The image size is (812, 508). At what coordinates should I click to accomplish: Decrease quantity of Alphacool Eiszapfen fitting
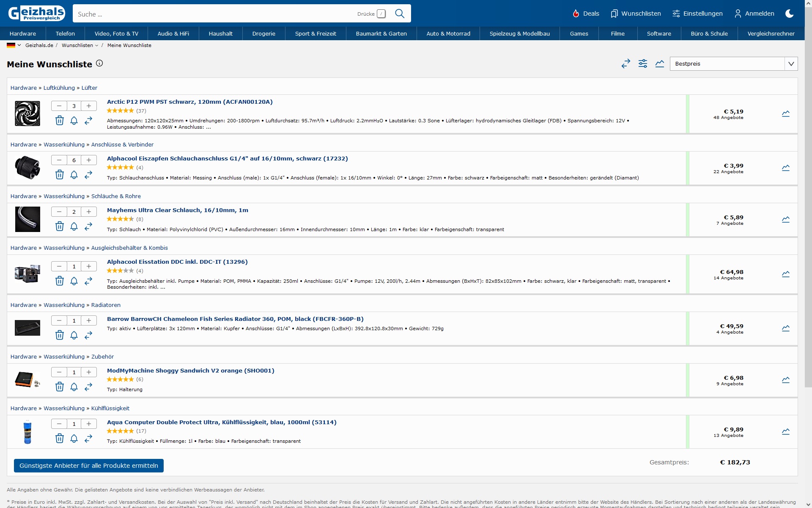[x=59, y=160]
